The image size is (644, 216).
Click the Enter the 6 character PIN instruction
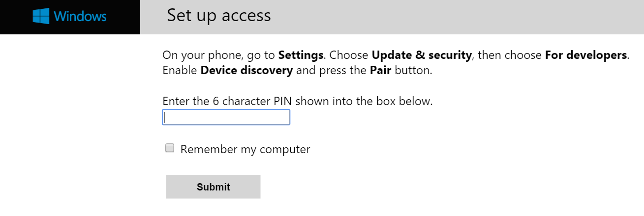pos(298,102)
